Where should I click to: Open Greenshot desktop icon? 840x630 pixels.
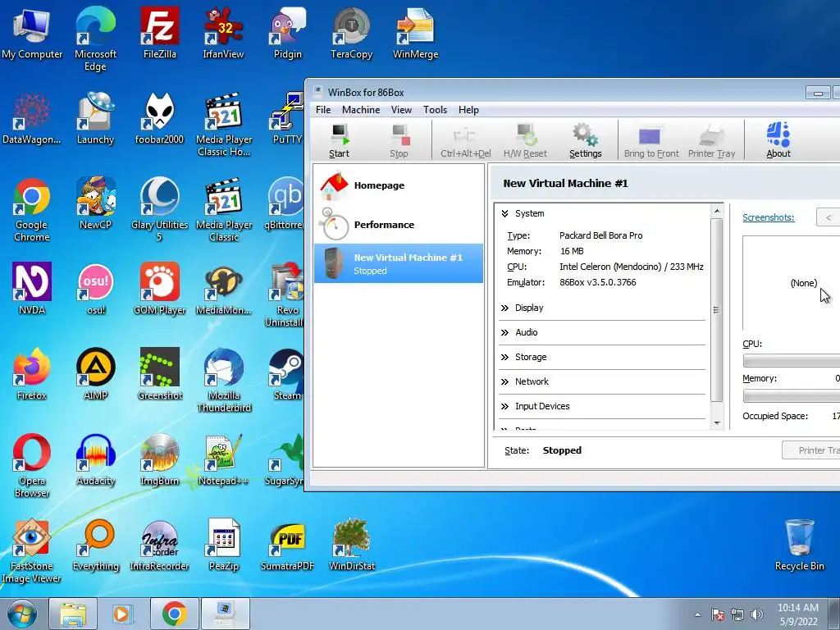click(160, 374)
